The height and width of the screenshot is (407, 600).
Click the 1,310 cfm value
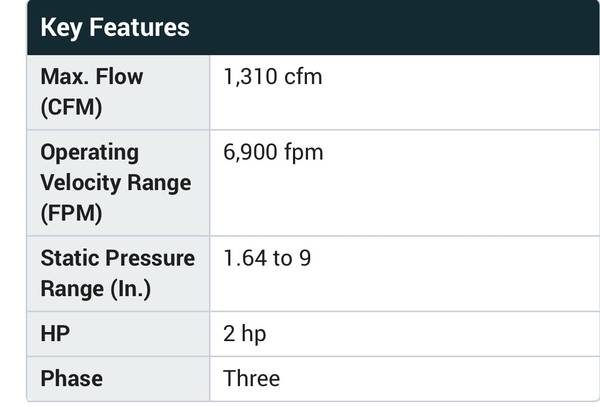pos(272,77)
